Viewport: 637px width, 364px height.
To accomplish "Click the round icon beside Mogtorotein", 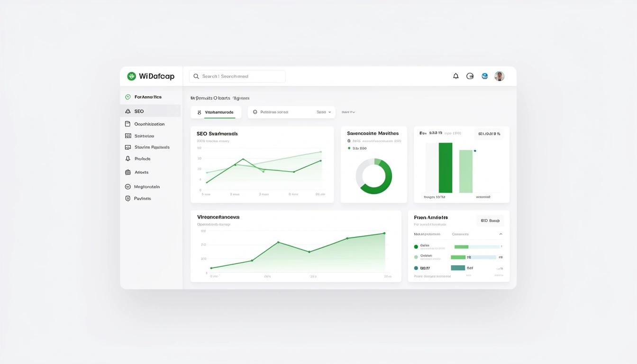I will (127, 187).
